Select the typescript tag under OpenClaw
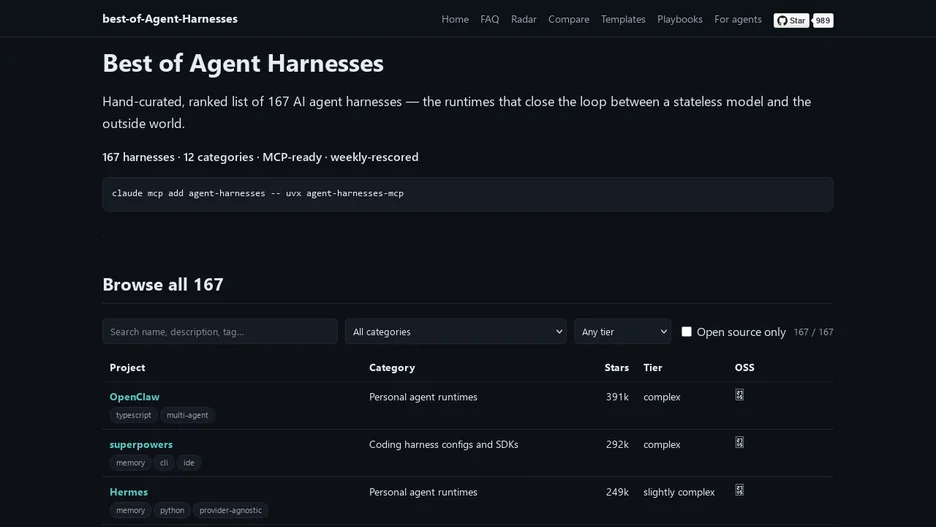Image resolution: width=936 pixels, height=527 pixels. (134, 415)
